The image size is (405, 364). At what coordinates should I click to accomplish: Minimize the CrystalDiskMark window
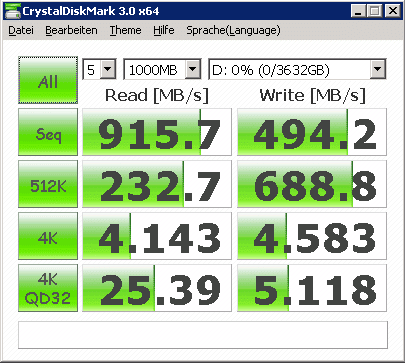pos(358,11)
